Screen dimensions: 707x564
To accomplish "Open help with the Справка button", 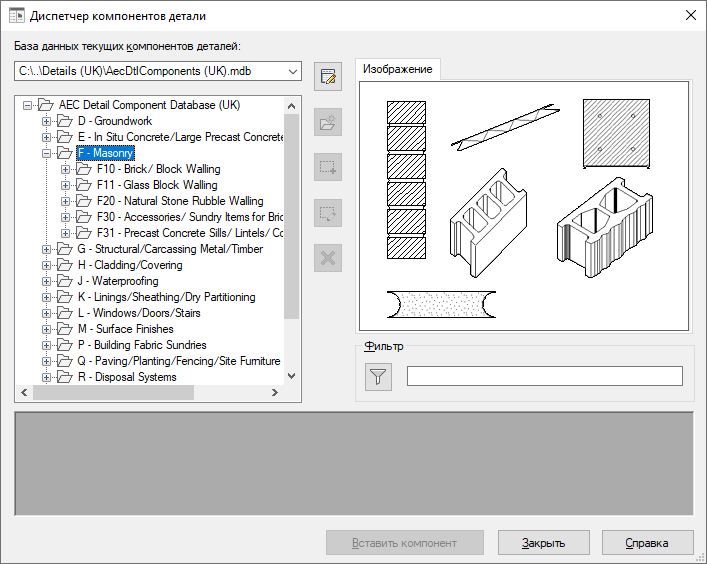I will (x=647, y=543).
